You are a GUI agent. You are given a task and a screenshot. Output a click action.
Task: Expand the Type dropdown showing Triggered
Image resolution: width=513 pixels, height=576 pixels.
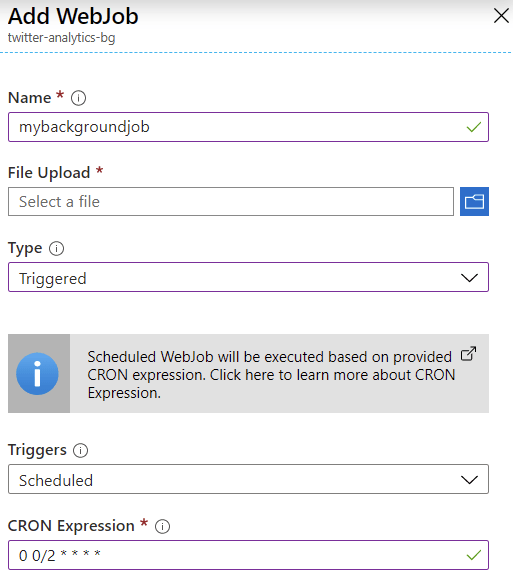click(x=248, y=277)
